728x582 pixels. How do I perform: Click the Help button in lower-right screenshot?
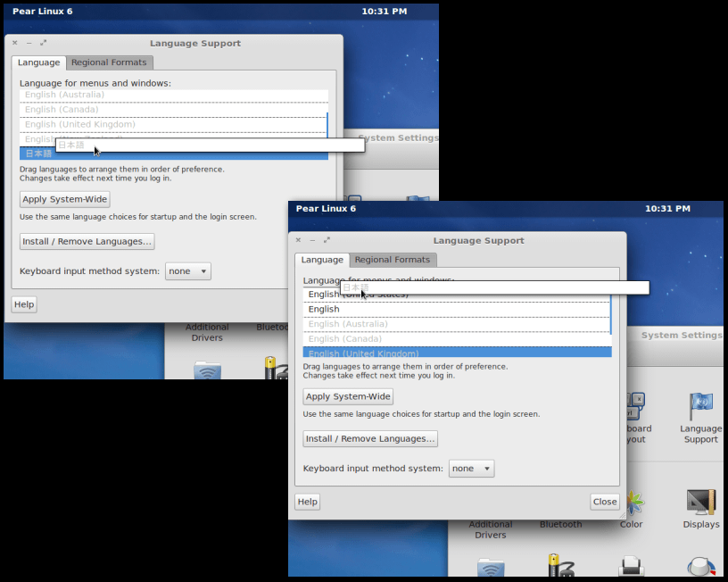(x=308, y=502)
